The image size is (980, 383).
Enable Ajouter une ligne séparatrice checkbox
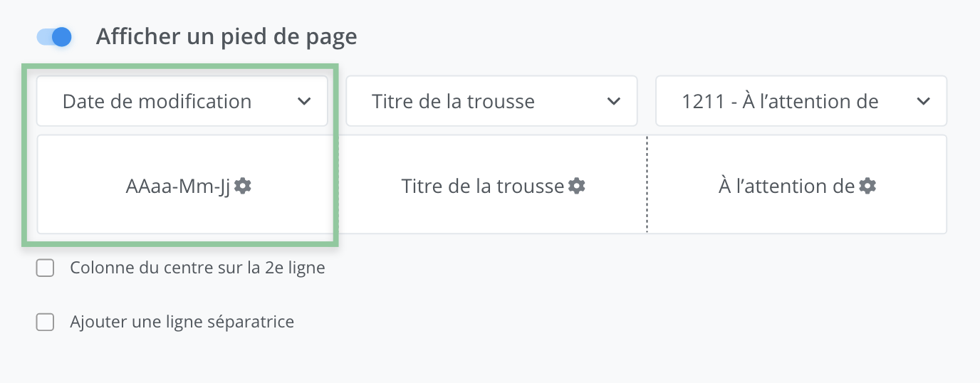pyautogui.click(x=46, y=322)
